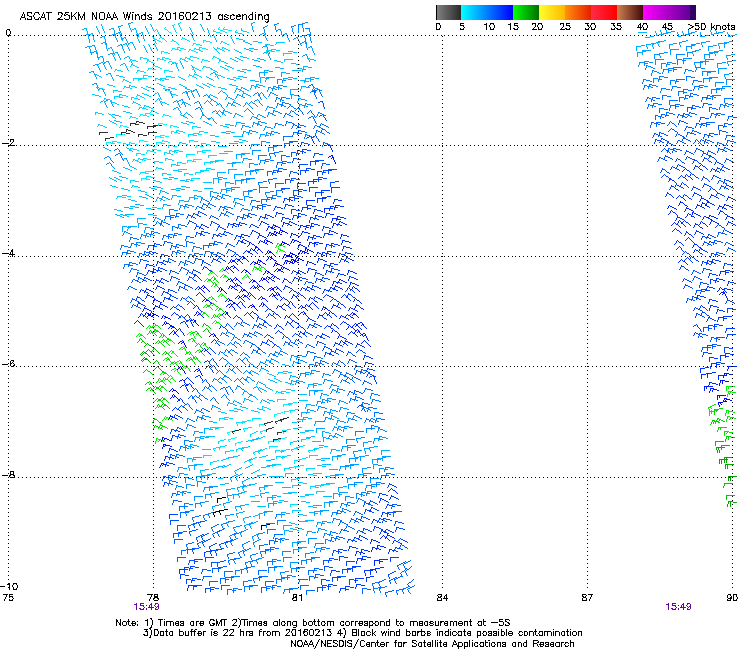This screenshot has width=740, height=650.
Task: Click the '15' legend label
Action: (513, 26)
